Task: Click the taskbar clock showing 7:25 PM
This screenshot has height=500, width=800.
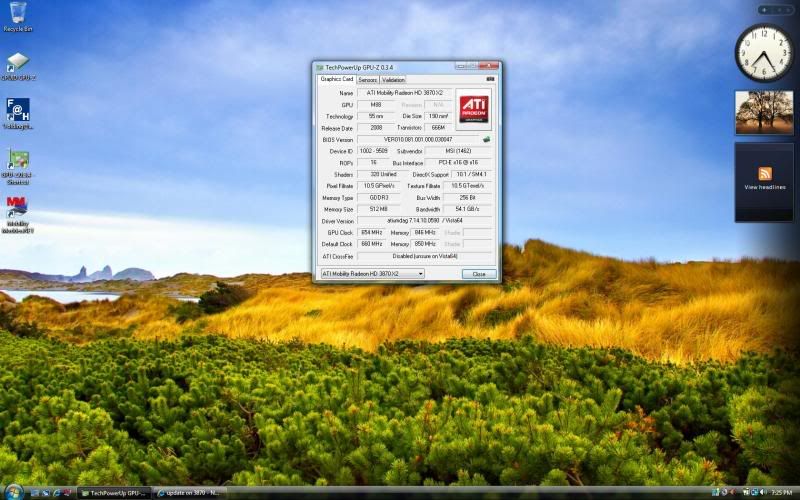Action: pos(781,493)
